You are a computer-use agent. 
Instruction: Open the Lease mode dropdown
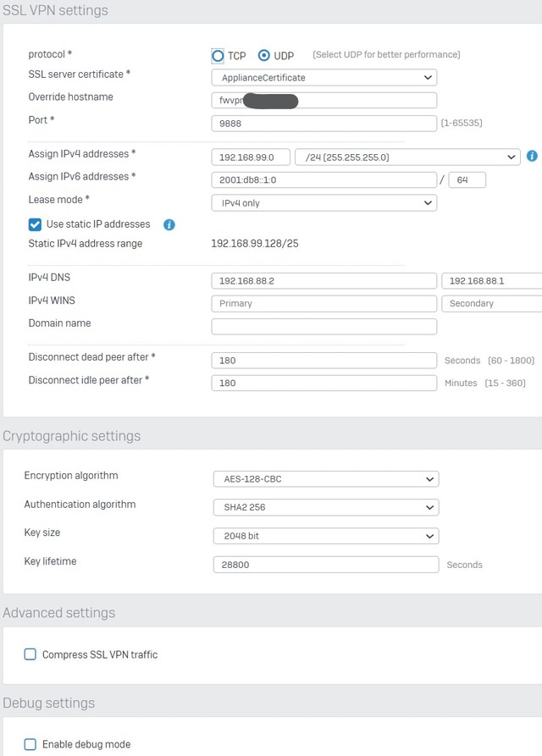coord(324,203)
